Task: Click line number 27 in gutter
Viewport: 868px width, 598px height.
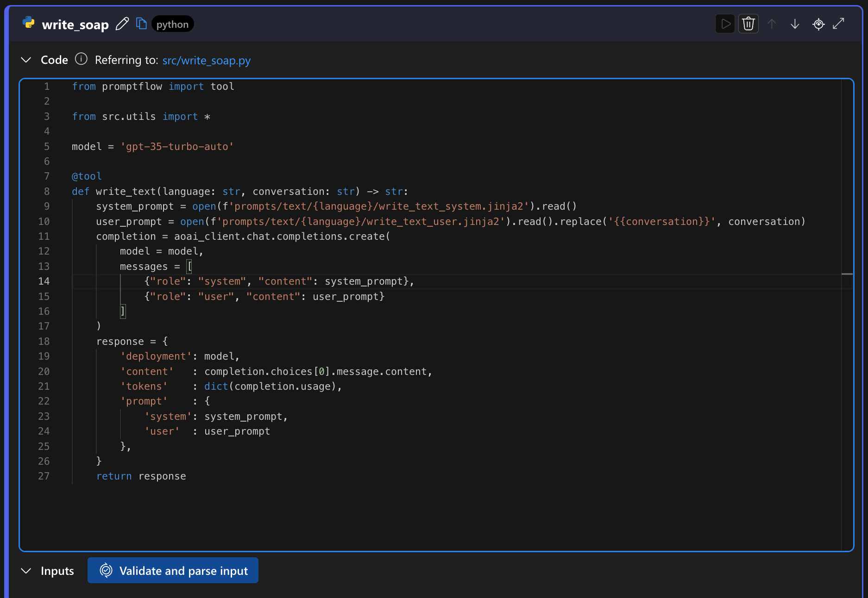Action: 44,476
